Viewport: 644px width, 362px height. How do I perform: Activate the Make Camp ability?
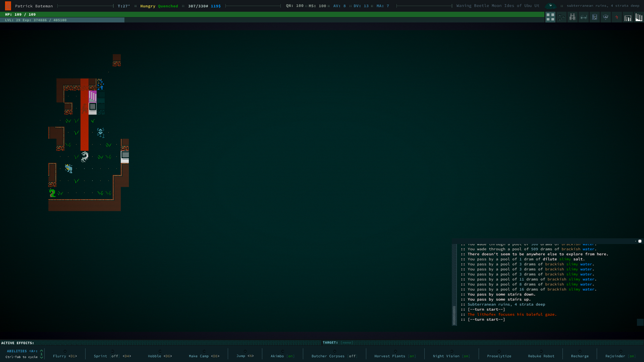coord(204,356)
